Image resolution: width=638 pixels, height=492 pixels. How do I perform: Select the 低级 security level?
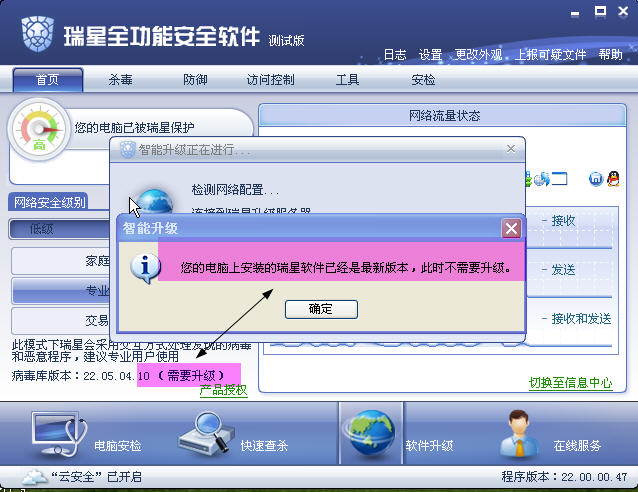[59, 229]
